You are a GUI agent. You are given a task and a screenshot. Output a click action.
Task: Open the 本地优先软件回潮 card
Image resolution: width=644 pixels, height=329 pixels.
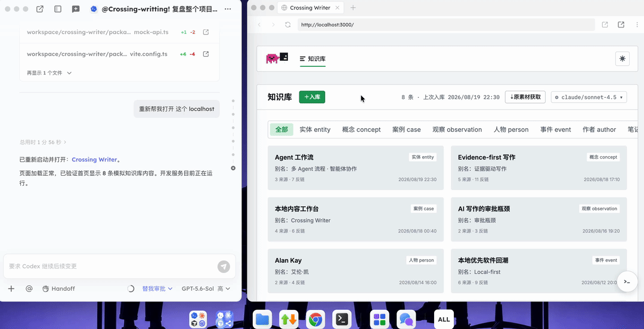pyautogui.click(x=539, y=271)
